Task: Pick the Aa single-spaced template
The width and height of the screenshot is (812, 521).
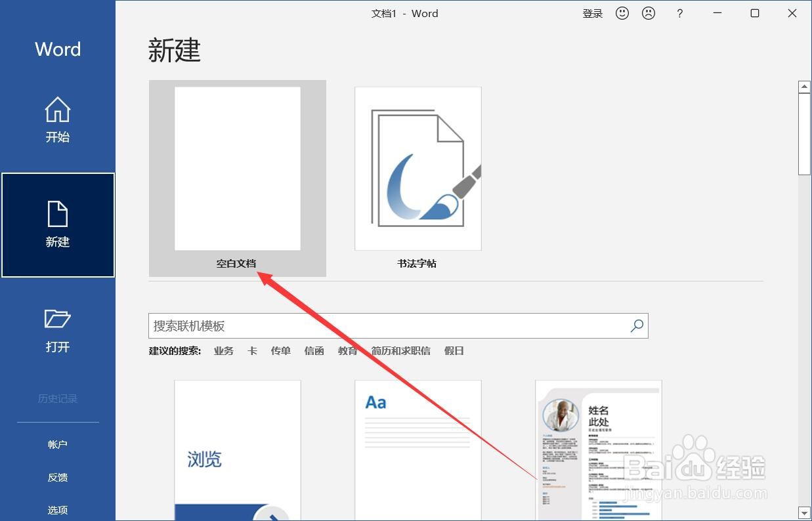Action: (x=418, y=450)
